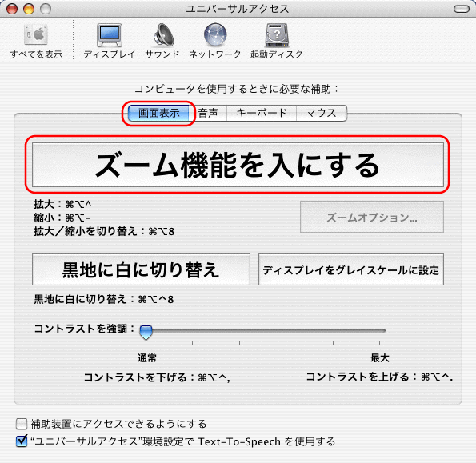
Task: Switch to the 音声 tab
Action: (208, 113)
